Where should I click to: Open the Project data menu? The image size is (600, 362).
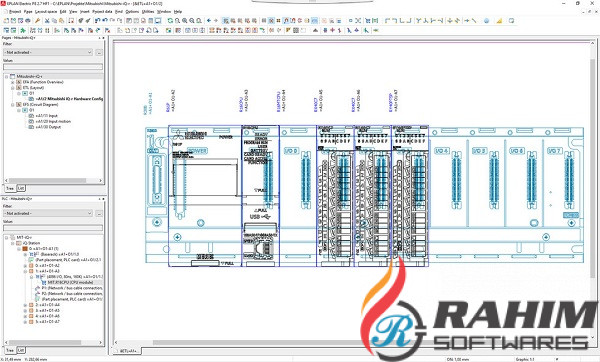102,11
